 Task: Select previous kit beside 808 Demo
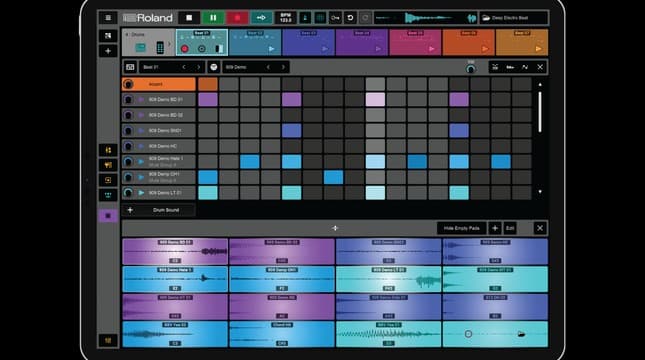pyautogui.click(x=268, y=67)
